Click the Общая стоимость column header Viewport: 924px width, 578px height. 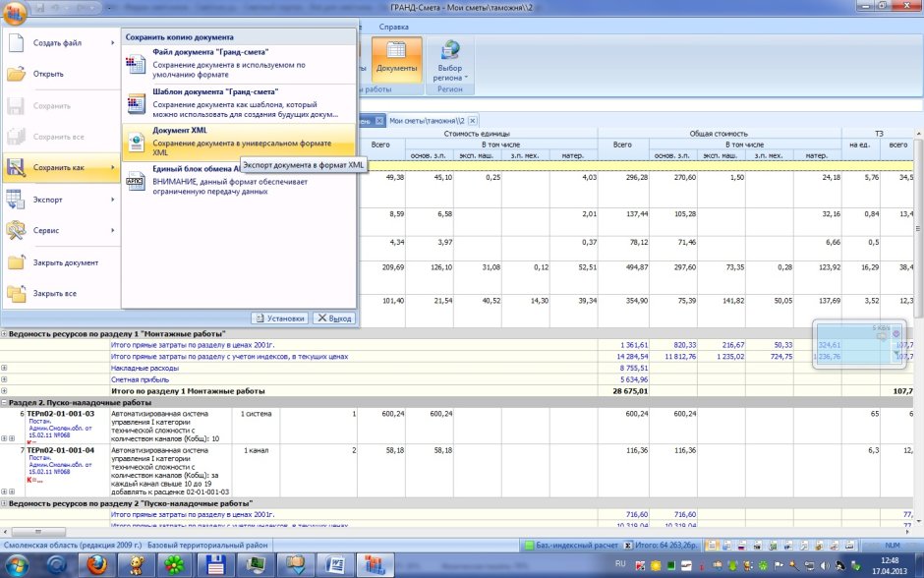(x=719, y=134)
